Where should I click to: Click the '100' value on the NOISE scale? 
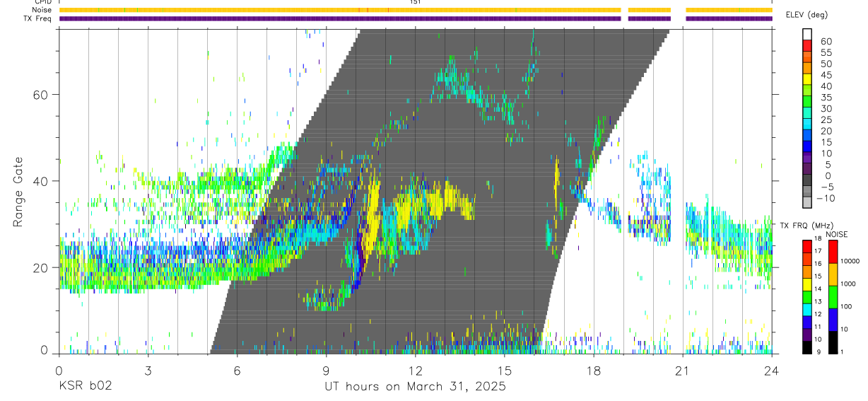tap(846, 306)
